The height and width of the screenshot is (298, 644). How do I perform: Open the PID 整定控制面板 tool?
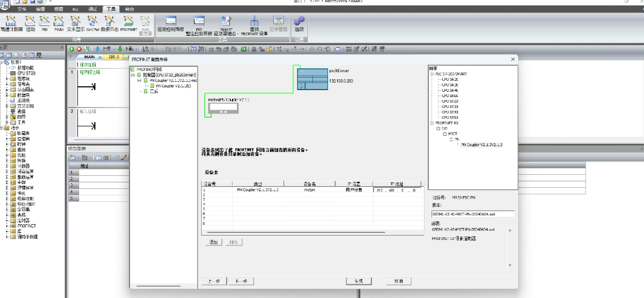199,26
